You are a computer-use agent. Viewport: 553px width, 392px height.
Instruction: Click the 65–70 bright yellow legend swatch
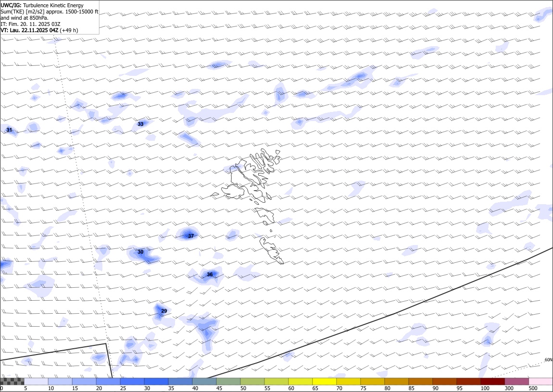(x=324, y=381)
